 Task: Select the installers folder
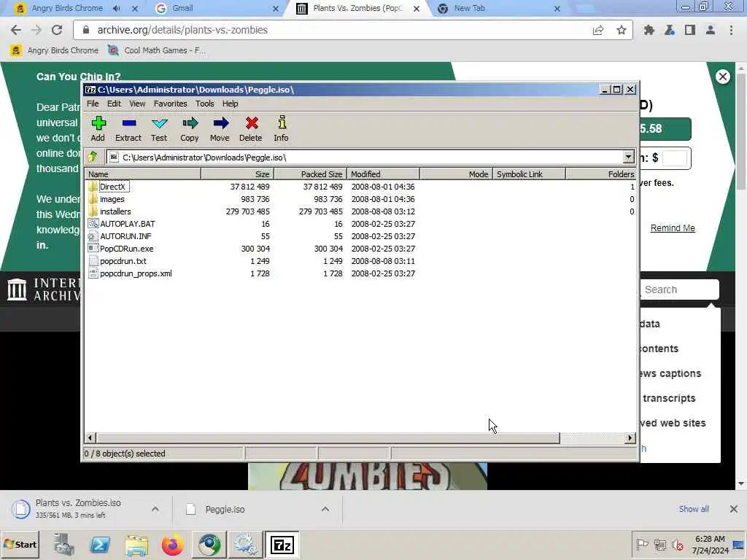[115, 211]
